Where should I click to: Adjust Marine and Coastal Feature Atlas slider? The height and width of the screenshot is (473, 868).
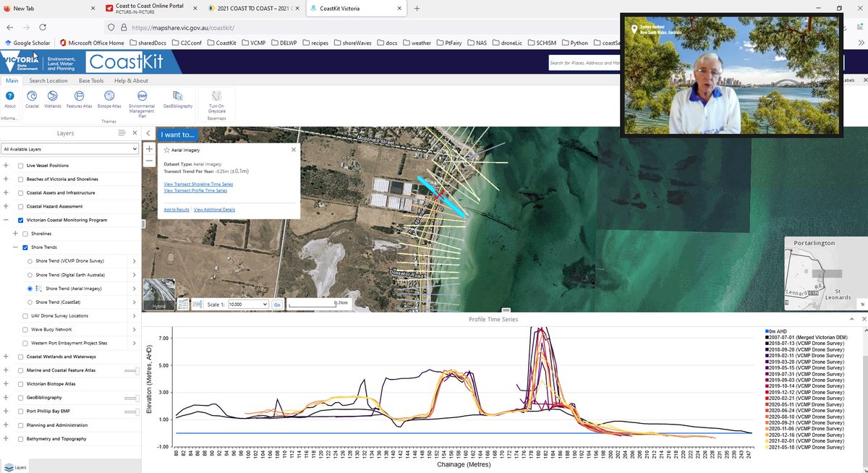132,370
